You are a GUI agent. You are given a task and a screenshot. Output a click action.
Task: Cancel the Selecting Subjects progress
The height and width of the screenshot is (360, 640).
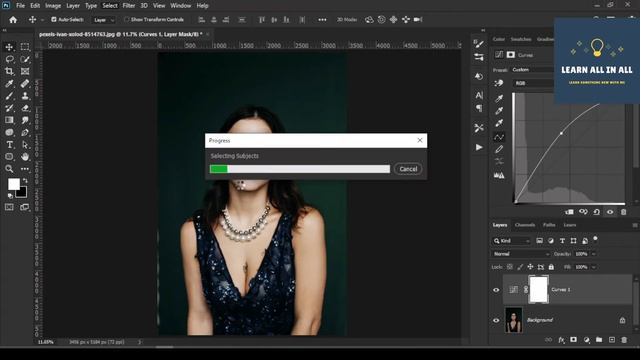tap(408, 169)
